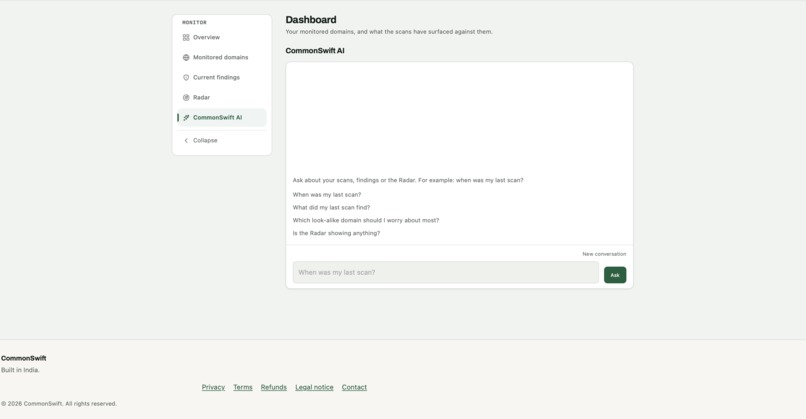806x419 pixels.
Task: Click the CommonSwift AI sparkle icon
Action: [x=186, y=118]
